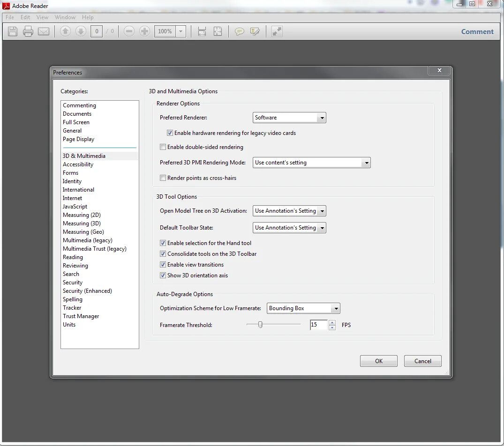
Task: Open the File menu
Action: click(x=10, y=17)
